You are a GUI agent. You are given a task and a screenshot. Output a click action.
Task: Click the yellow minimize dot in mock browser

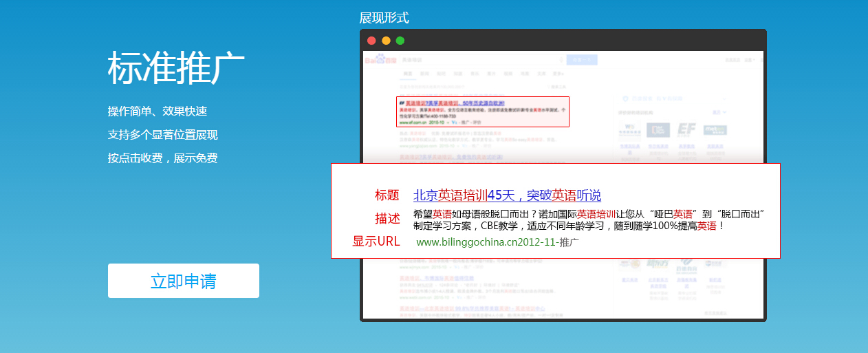(x=386, y=41)
